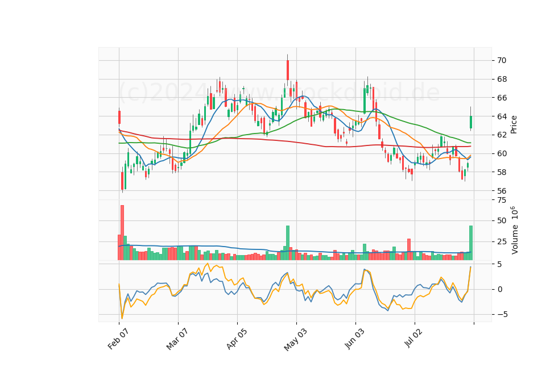This screenshot has width=546, height=392.
Task: Click the Mar 07 date label
Action: tap(177, 339)
